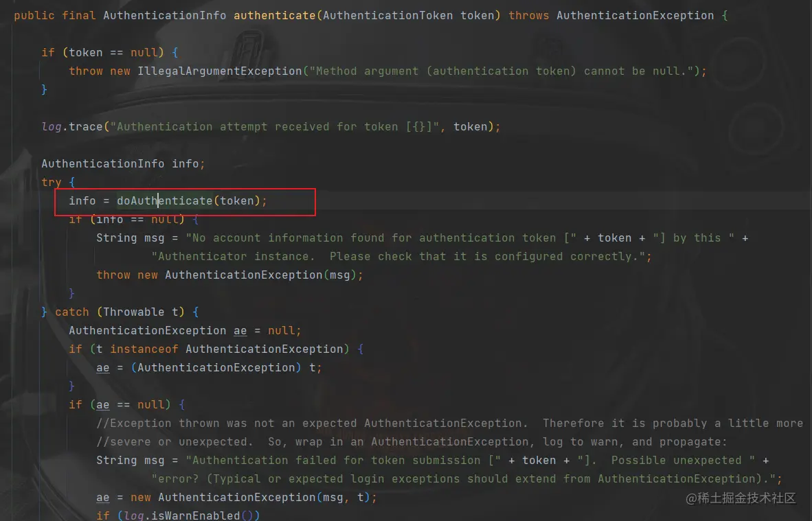The width and height of the screenshot is (812, 521).
Task: Click the 'final' modifier keyword
Action: coord(79,16)
